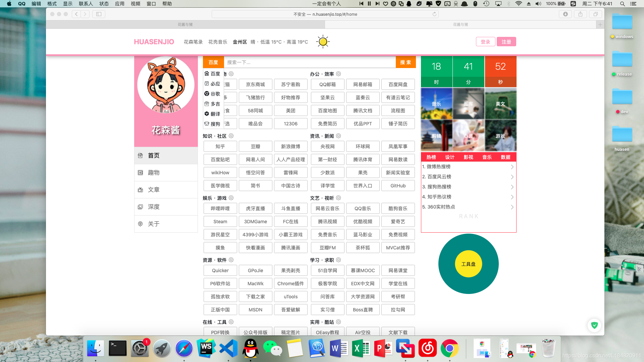Click the green shield icon
This screenshot has width=644, height=362.
[x=594, y=325]
